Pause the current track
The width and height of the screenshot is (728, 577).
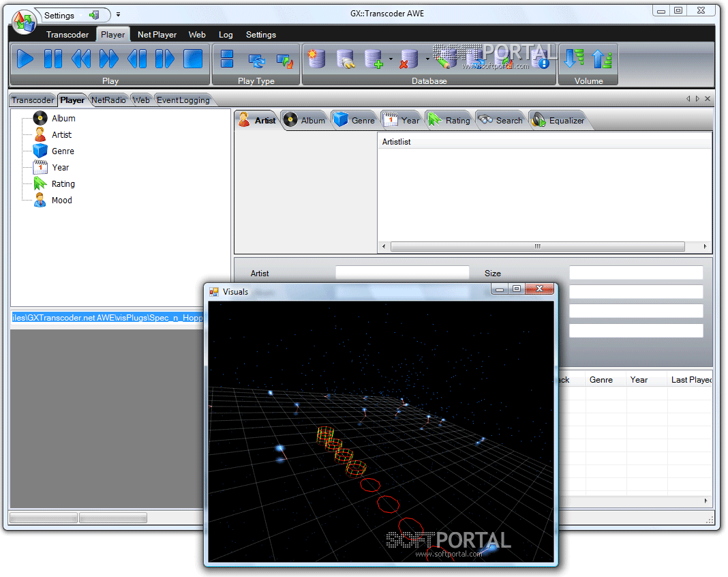53,59
